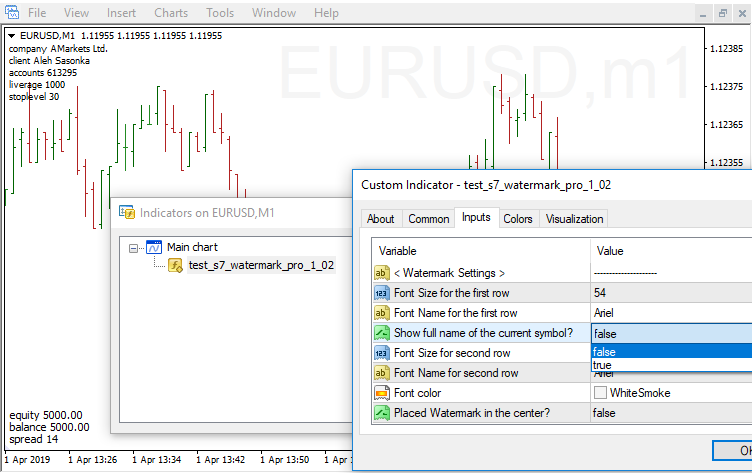Restore down the inner chart window
Screen dimensions: 752x473
coord(722,13)
